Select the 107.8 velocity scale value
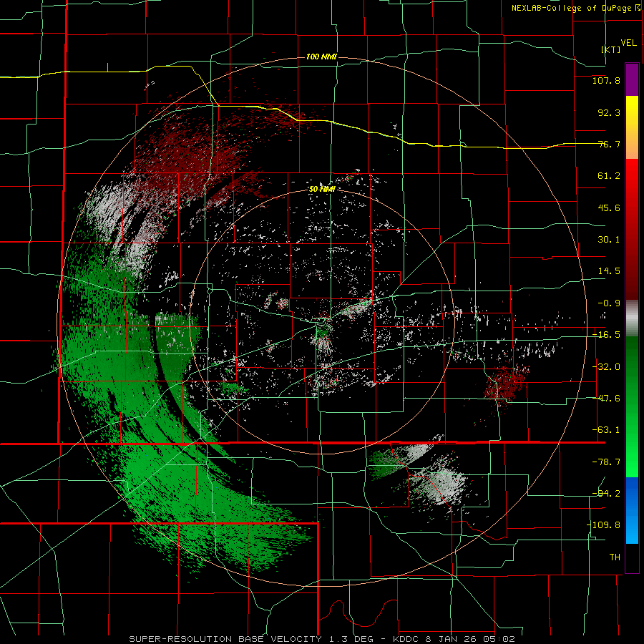The height and width of the screenshot is (644, 644). (606, 80)
